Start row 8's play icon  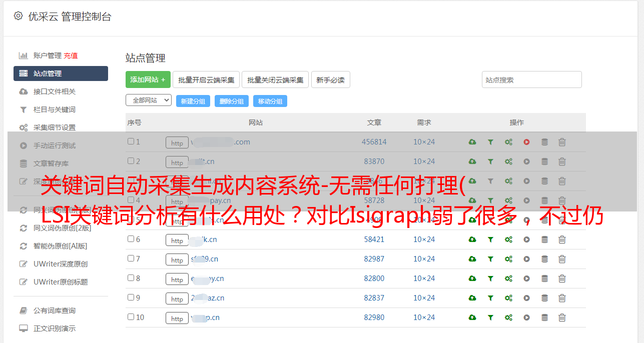(x=526, y=278)
